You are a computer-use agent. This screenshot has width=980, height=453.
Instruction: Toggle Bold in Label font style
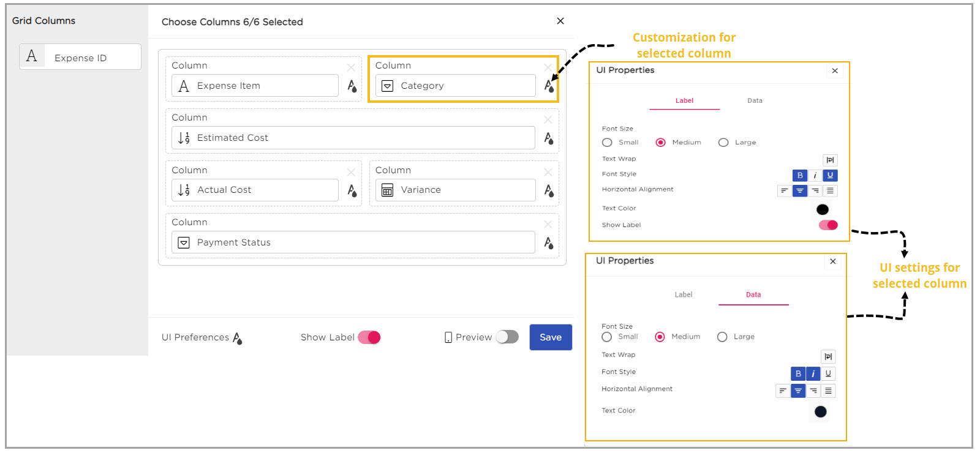point(799,176)
